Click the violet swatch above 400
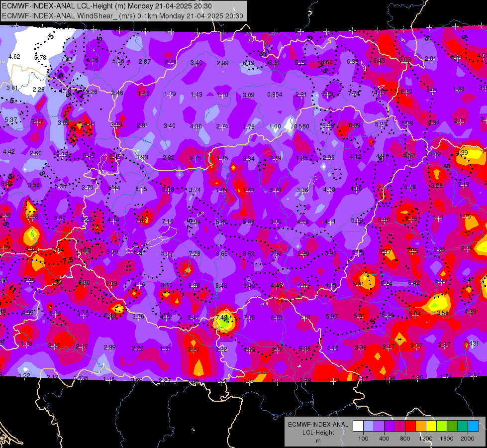Viewport: 487px width, 448px height. tap(390, 426)
